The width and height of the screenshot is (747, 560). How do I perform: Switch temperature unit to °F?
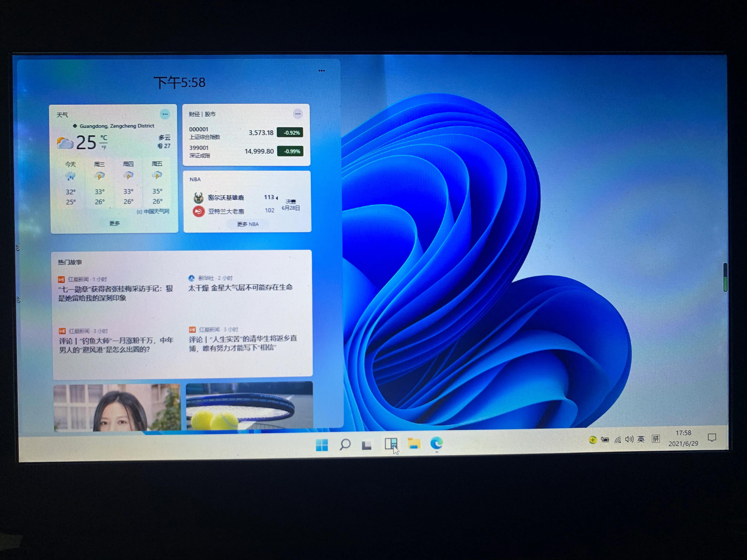pos(104,148)
